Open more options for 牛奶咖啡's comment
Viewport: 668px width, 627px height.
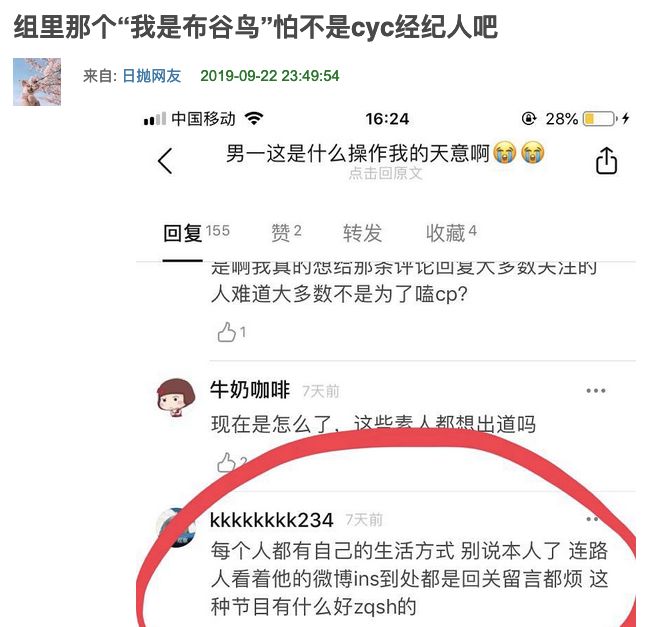click(x=596, y=391)
